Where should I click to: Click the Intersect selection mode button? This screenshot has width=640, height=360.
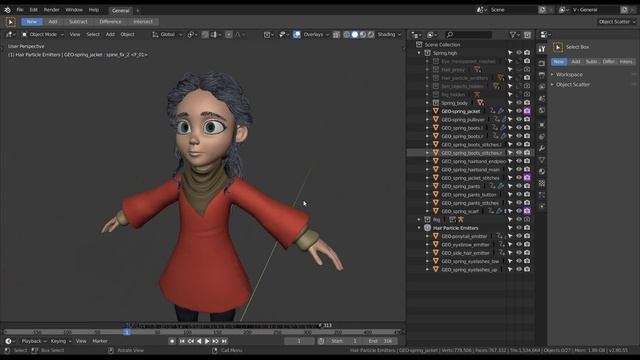coord(143,22)
